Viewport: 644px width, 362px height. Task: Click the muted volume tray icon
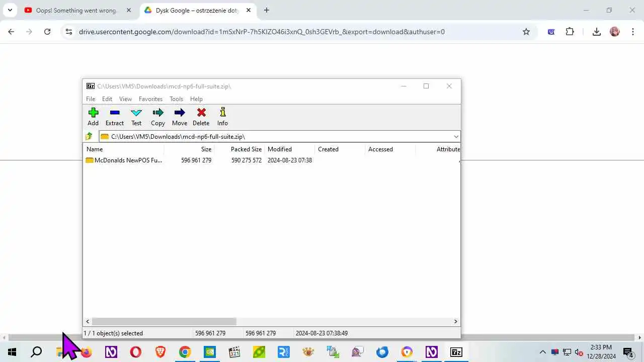point(579,352)
